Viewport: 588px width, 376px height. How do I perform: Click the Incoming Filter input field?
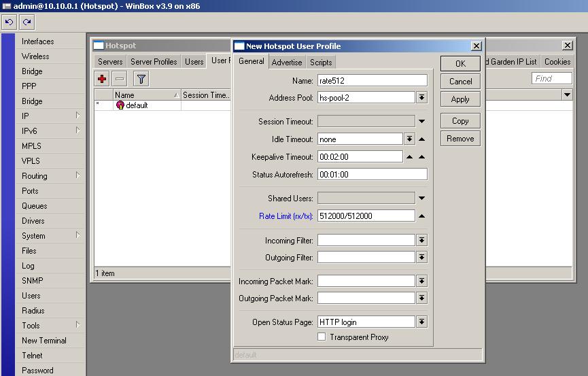366,240
